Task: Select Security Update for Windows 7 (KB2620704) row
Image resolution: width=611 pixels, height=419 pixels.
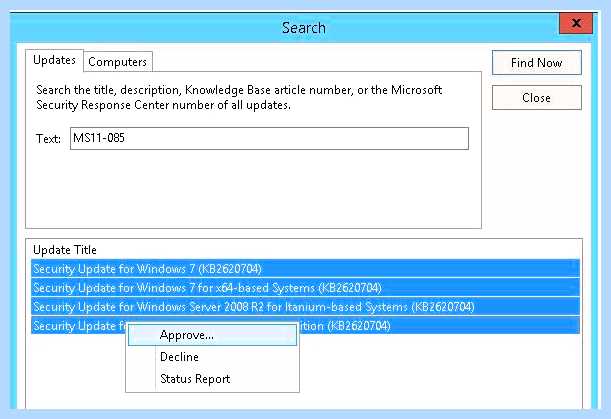Action: point(306,269)
